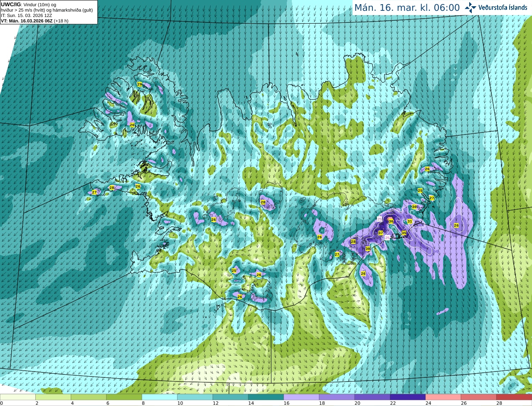Click the 12–14 m/s teal legend swatch
The width and height of the screenshot is (532, 406).
coord(231,397)
